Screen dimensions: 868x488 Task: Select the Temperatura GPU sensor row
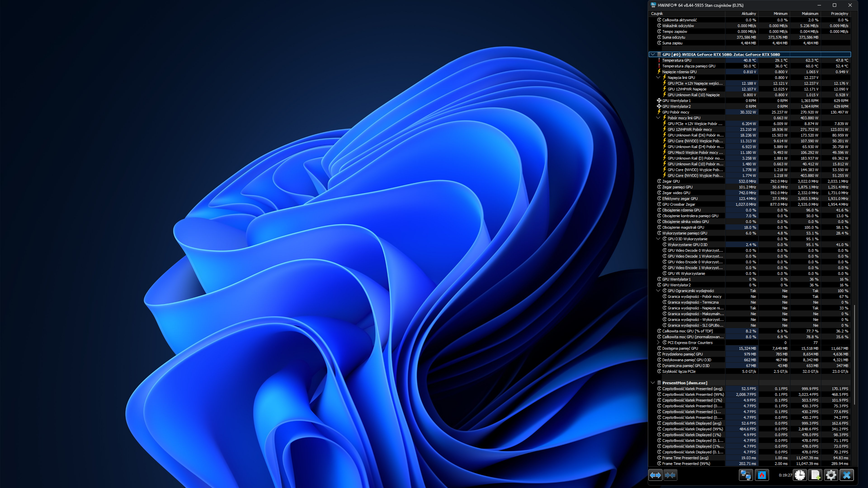[x=676, y=60]
